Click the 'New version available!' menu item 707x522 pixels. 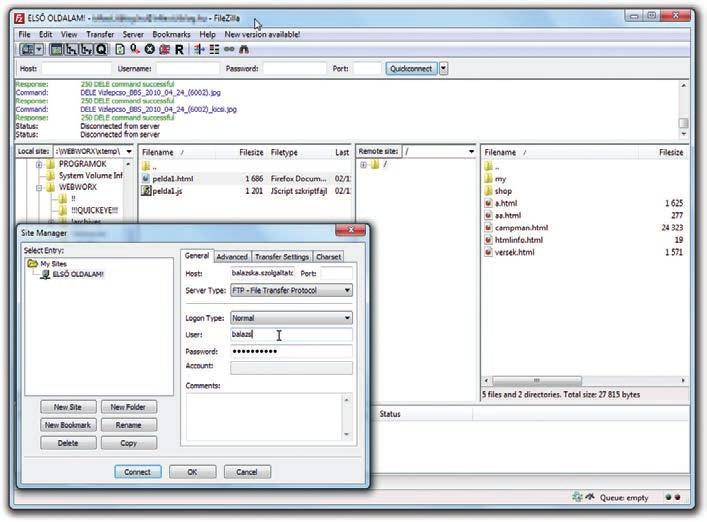tap(262, 34)
